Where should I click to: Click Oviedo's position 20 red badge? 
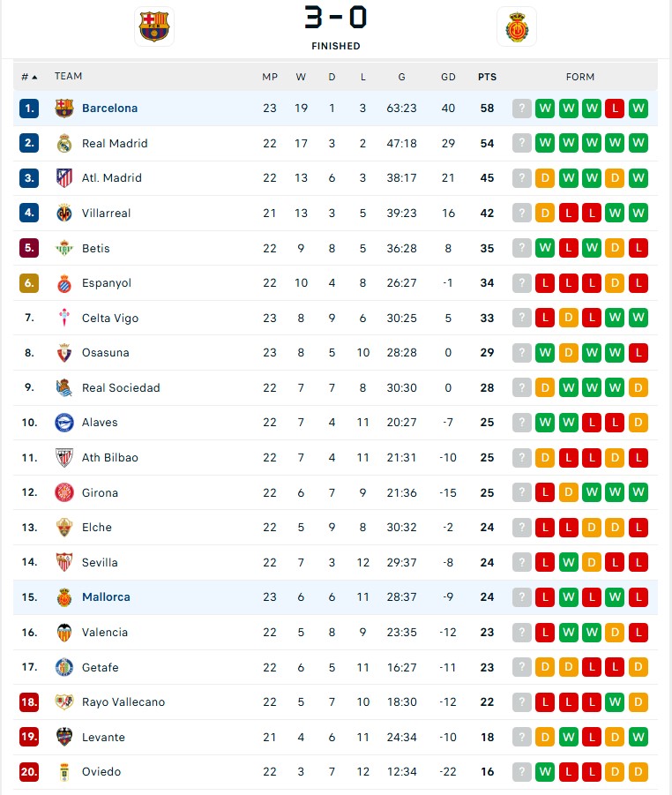(x=29, y=772)
